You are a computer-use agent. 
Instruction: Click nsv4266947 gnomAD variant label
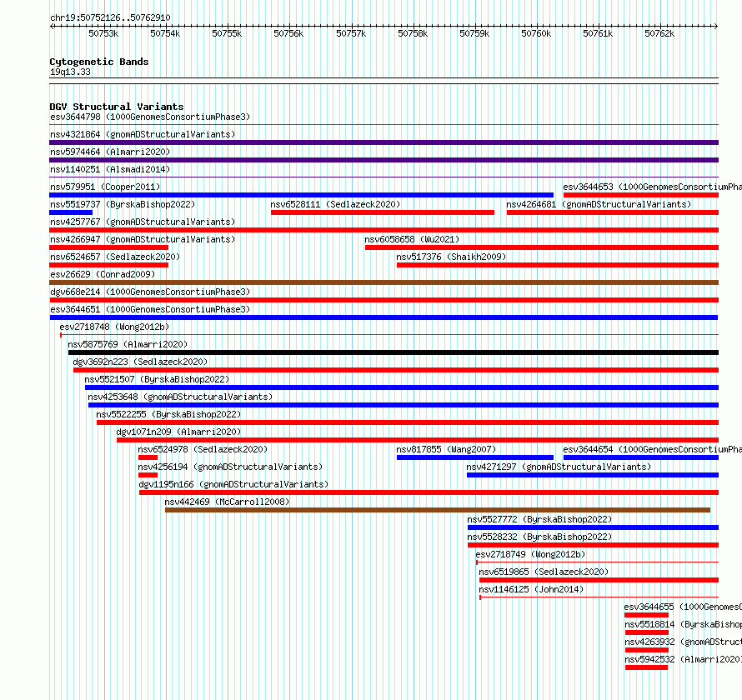pyautogui.click(x=143, y=239)
